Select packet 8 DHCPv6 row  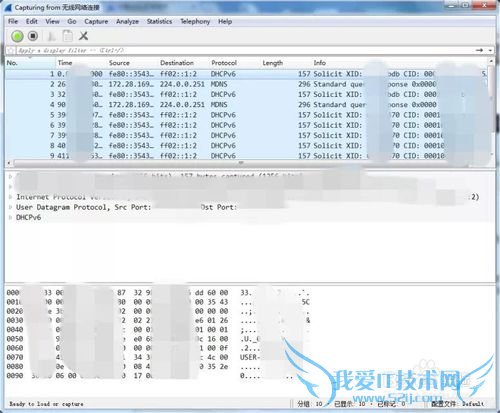pos(247,146)
